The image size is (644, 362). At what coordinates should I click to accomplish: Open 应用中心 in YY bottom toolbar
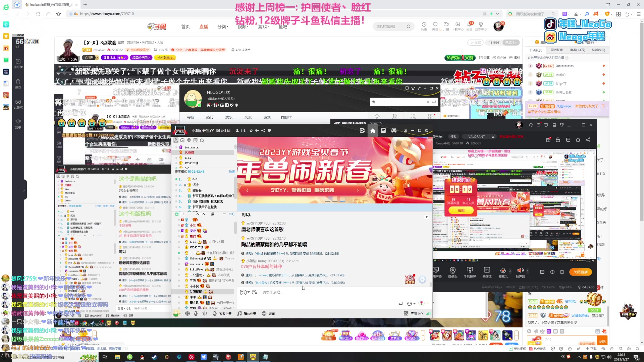[x=414, y=314]
